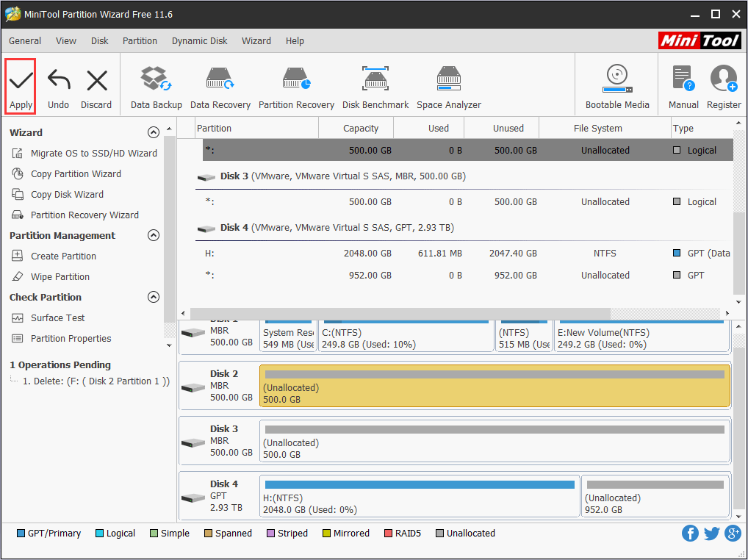
Task: Click the GPT/Primary legend color swatch
Action: pos(21,534)
